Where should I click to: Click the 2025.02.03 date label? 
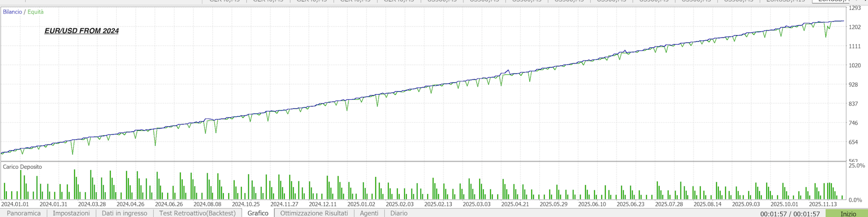(x=400, y=204)
